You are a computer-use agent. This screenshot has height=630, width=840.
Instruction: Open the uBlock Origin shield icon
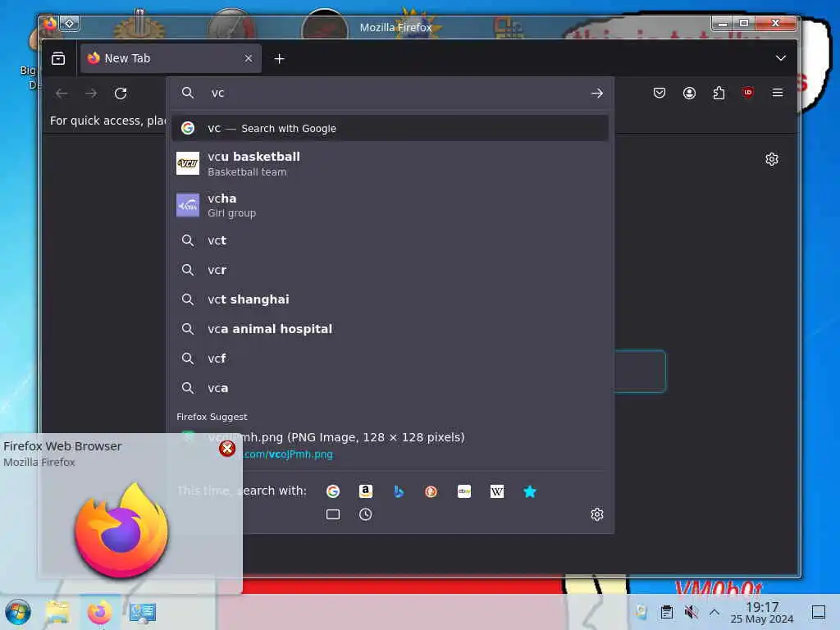coord(748,93)
